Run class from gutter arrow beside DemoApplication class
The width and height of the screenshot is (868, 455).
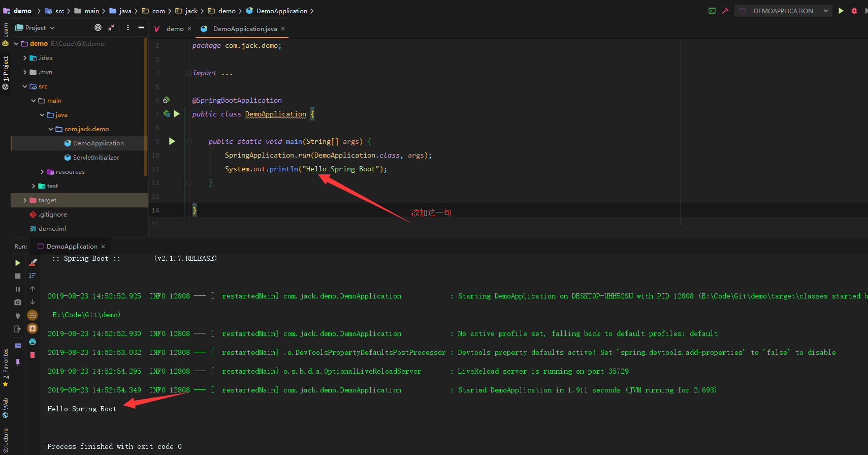(x=177, y=114)
